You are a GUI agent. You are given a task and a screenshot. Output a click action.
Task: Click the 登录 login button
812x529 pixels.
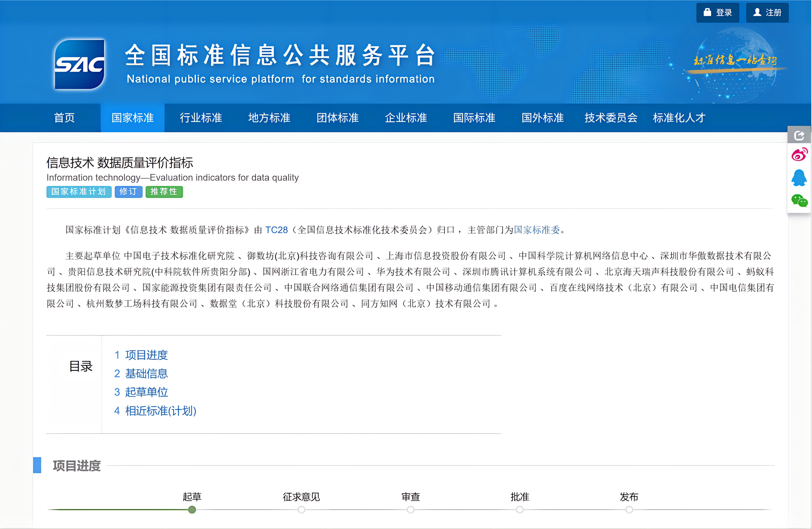717,13
